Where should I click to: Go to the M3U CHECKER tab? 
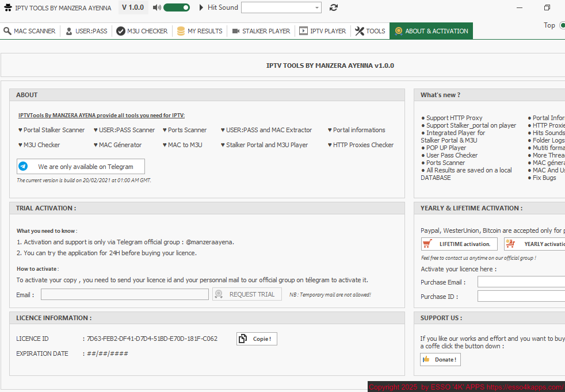[x=142, y=31]
